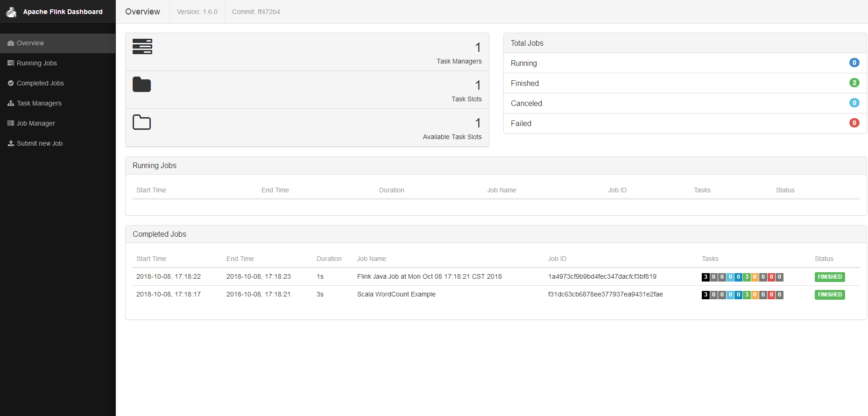Click the Task Managers stacked servers icon
This screenshot has width=868, height=416.
pos(142,47)
